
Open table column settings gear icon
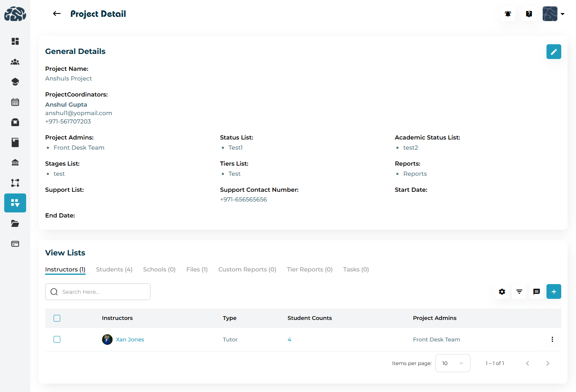point(502,292)
